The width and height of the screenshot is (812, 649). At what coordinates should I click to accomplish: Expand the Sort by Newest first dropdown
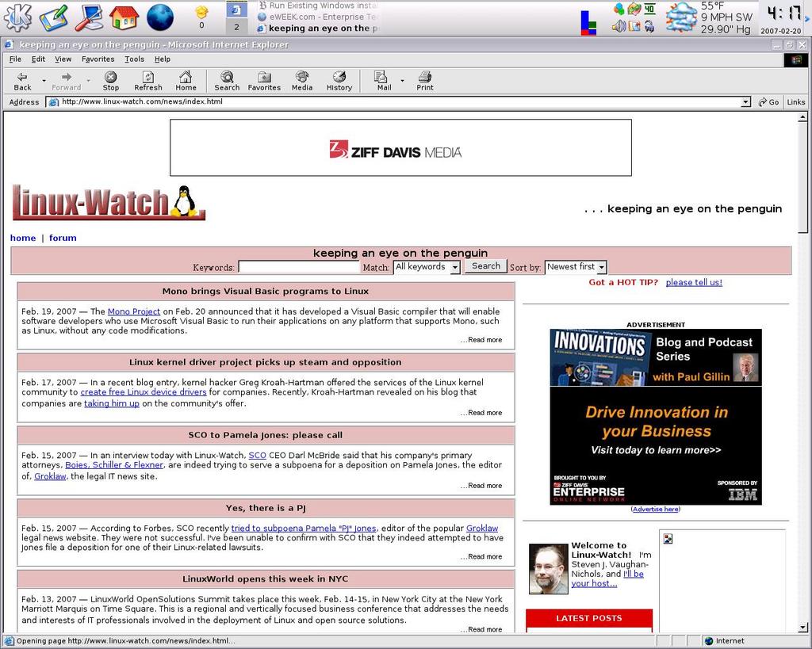(x=602, y=268)
